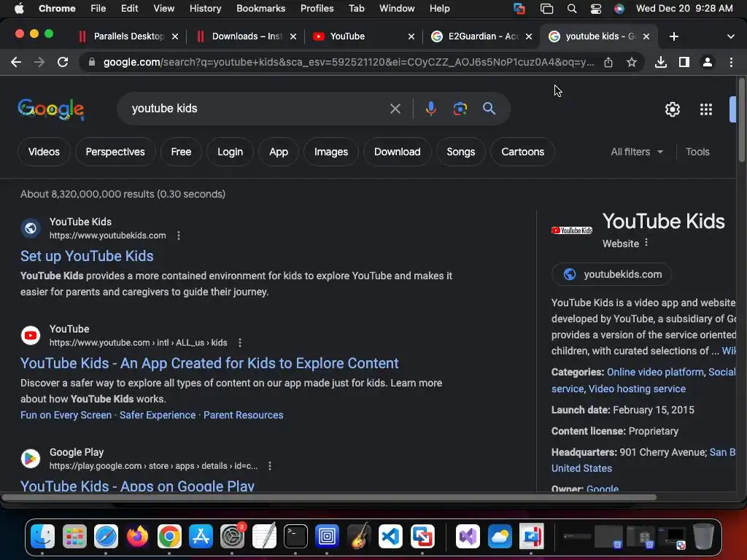This screenshot has width=747, height=560.
Task: Open App Store from the Dock
Action: [201, 537]
